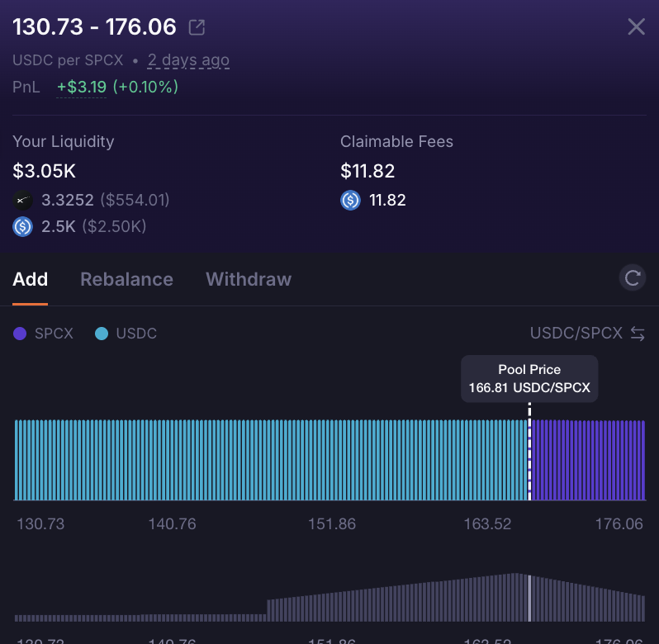Image resolution: width=659 pixels, height=644 pixels.
Task: Click the 3.3252 SPCX amount
Action: tap(68, 201)
